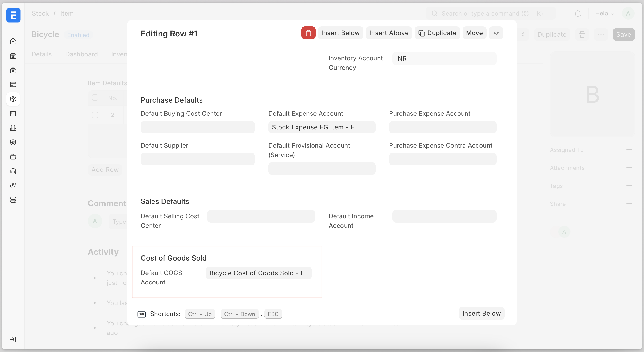The image size is (644, 352).
Task: Check the row 2 checkbox in Item Defaults
Action: [x=95, y=115]
